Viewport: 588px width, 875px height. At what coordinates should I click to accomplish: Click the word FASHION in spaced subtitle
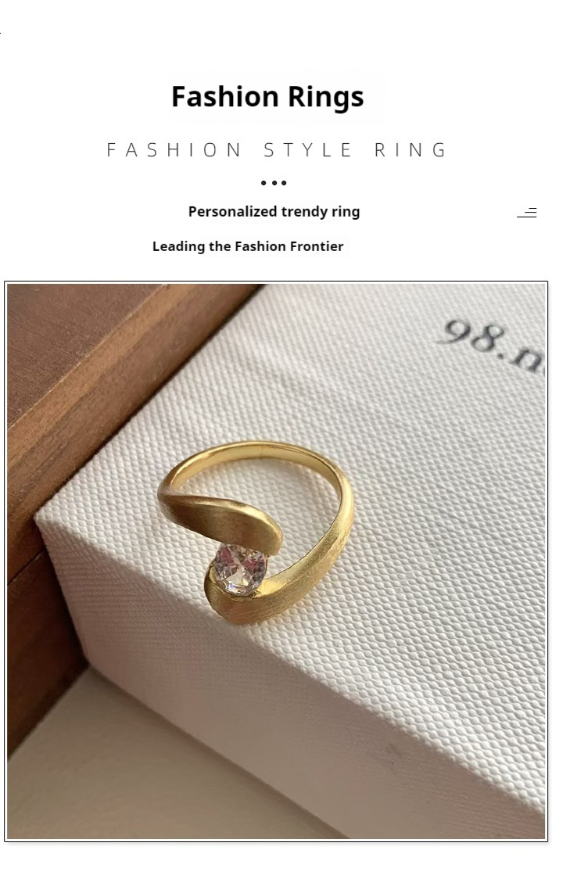click(x=174, y=150)
